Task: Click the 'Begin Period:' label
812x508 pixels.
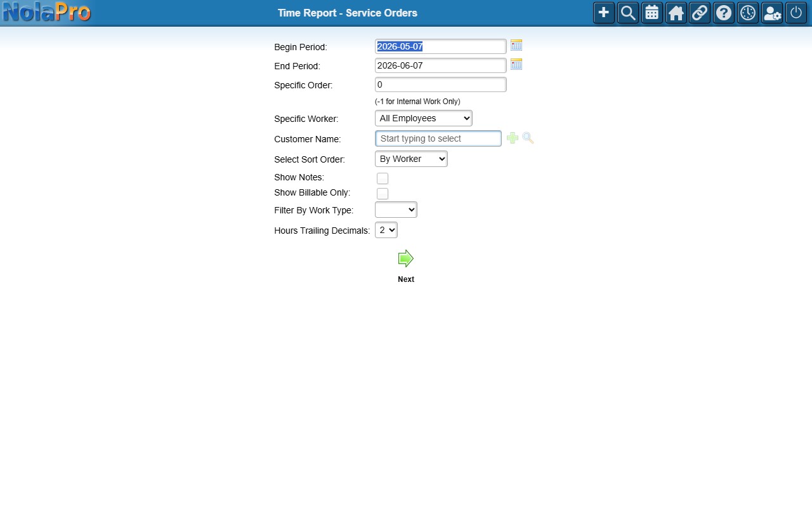Action: click(x=301, y=47)
